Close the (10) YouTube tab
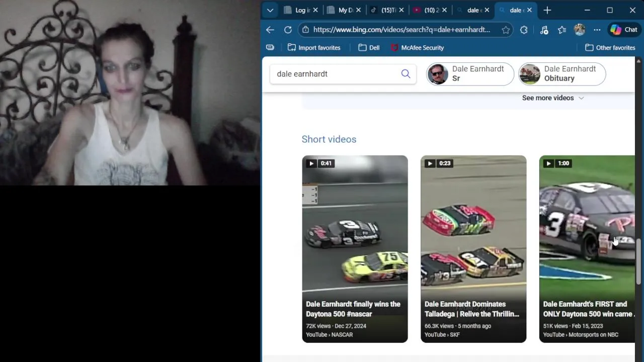Viewport: 644px width, 362px height. click(444, 10)
